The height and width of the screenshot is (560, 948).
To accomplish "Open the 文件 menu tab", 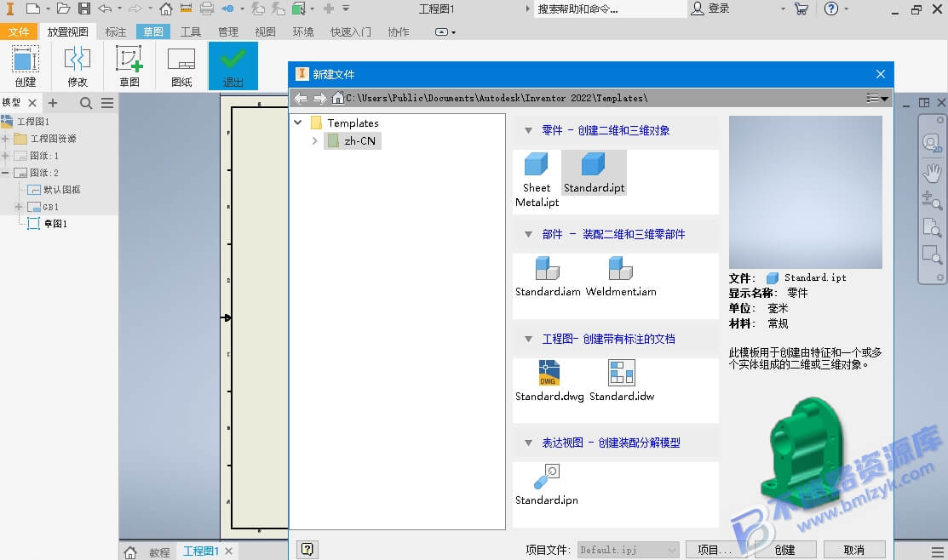I will [18, 31].
